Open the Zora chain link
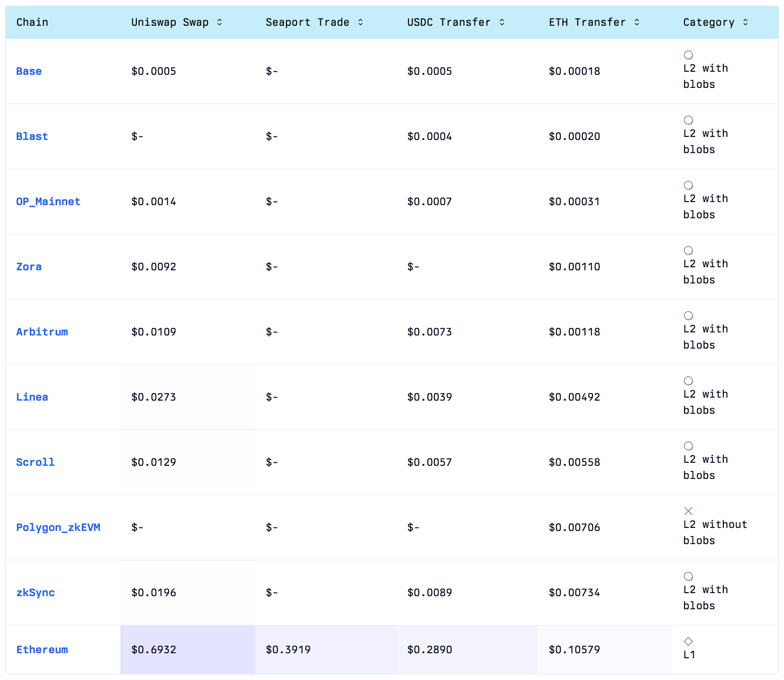Viewport: 784px width, 680px height. (29, 267)
